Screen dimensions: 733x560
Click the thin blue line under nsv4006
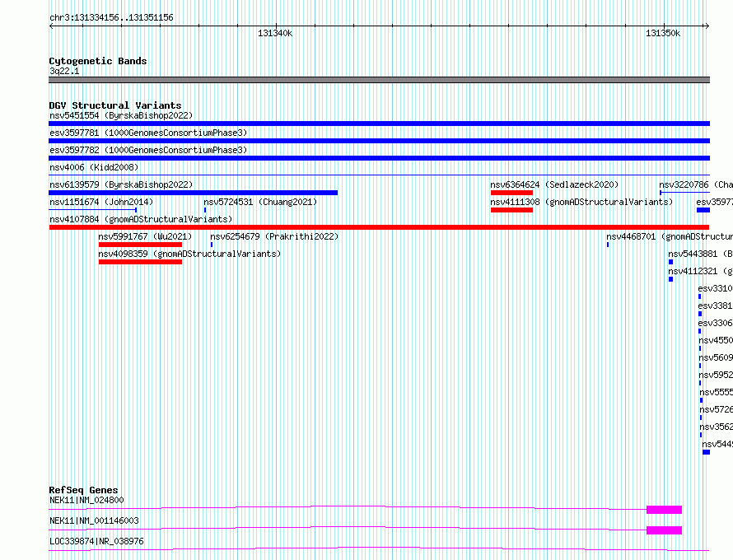[x=379, y=175]
